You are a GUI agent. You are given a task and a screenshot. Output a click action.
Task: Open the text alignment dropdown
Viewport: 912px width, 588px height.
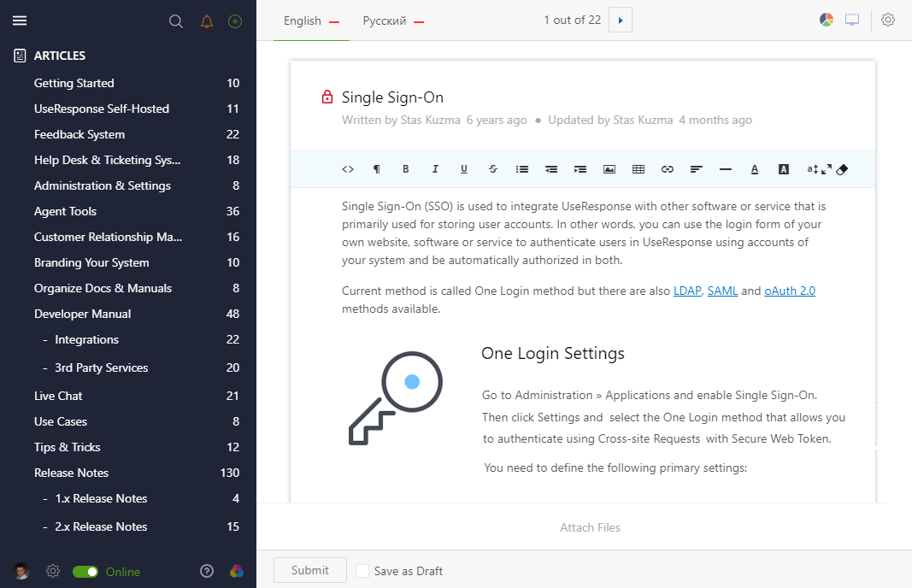pos(697,169)
